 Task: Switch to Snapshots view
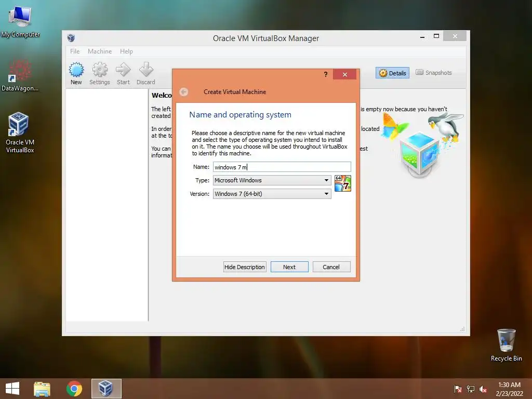(x=434, y=73)
